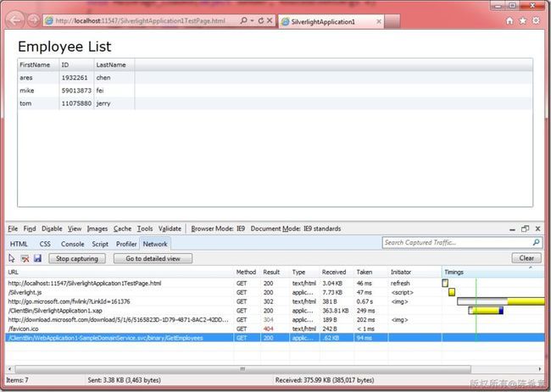This screenshot has height=392, width=551.
Task: Clear browser cache icon in Network toolbar
Action: point(25,258)
